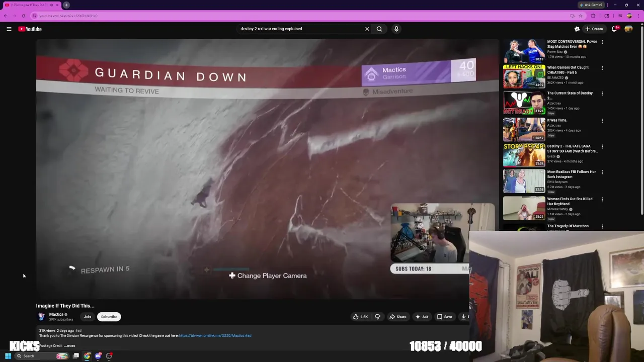Open the Windows Start button
This screenshot has width=644, height=362.
pyautogui.click(x=8, y=356)
